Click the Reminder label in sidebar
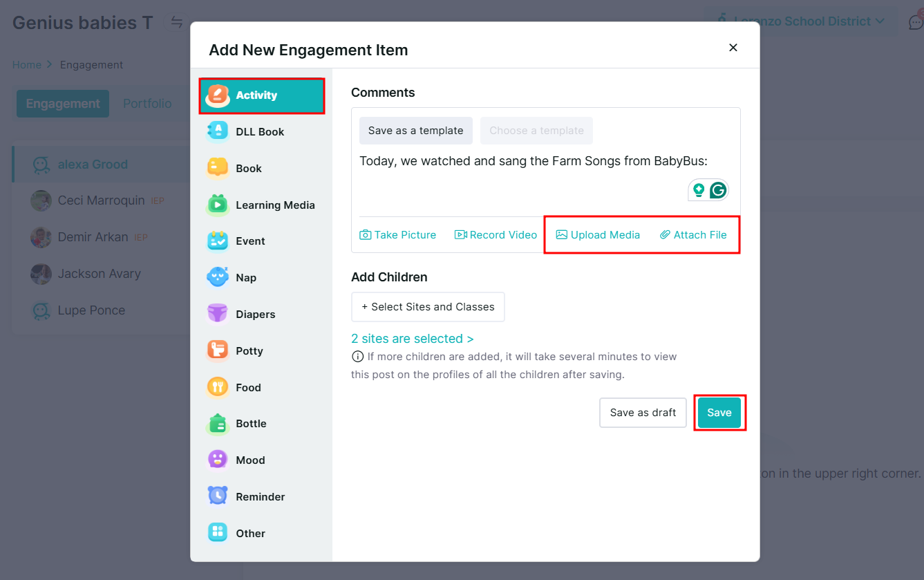 click(261, 496)
